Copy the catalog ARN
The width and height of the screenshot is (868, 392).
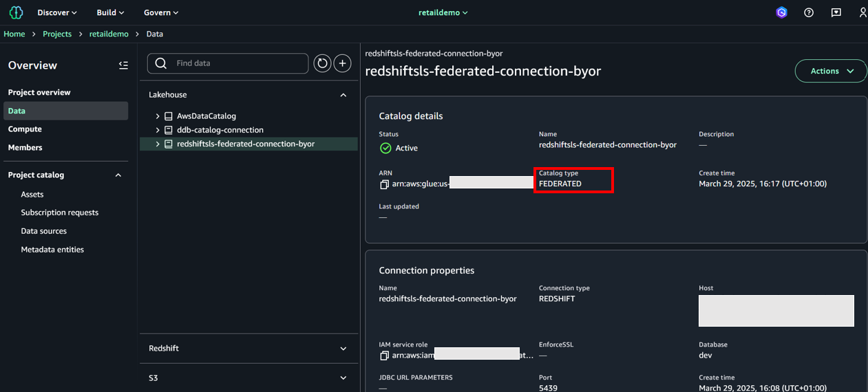(x=384, y=184)
